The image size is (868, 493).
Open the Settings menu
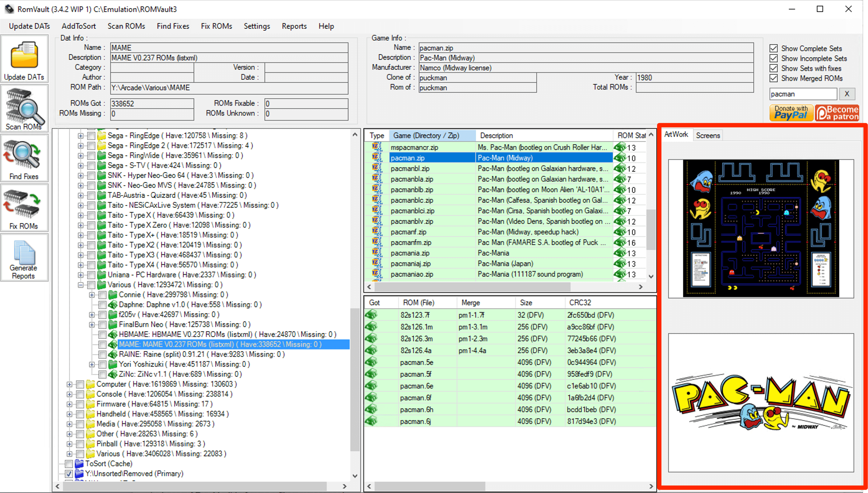pos(257,26)
